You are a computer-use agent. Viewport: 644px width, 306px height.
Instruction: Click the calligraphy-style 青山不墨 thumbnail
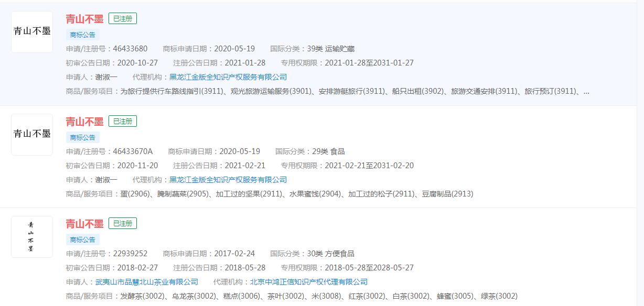click(x=31, y=236)
